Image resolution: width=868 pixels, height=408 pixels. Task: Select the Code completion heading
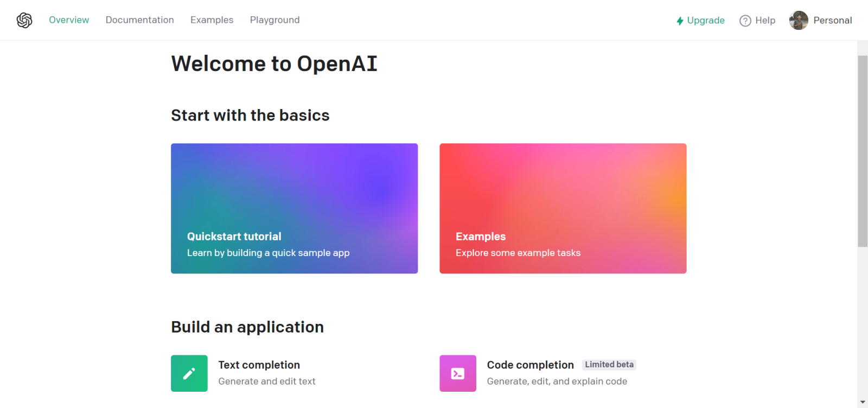530,365
